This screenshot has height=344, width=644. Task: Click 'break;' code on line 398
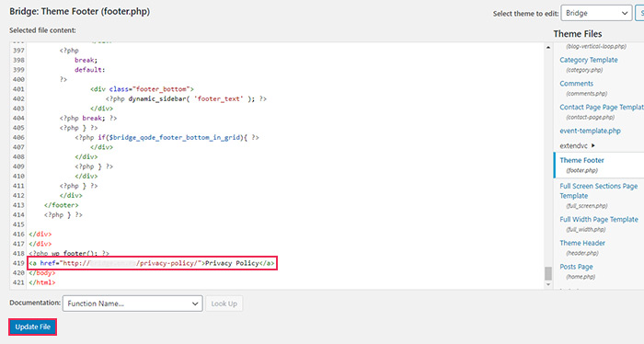click(86, 60)
